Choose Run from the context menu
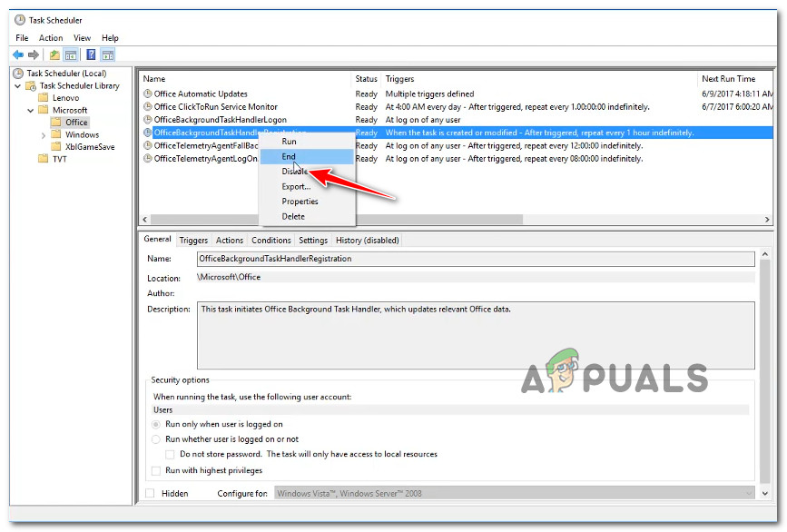787x532 pixels. click(x=307, y=142)
